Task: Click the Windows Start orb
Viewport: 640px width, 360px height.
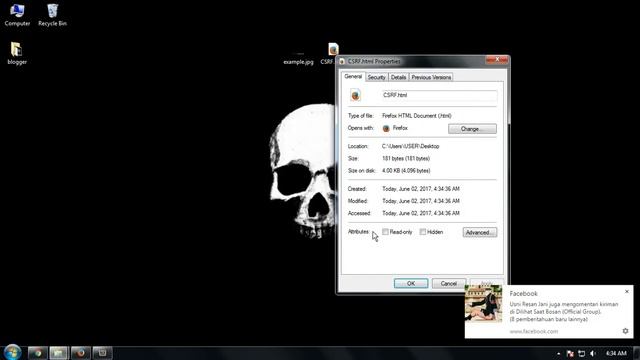Action: [13, 353]
